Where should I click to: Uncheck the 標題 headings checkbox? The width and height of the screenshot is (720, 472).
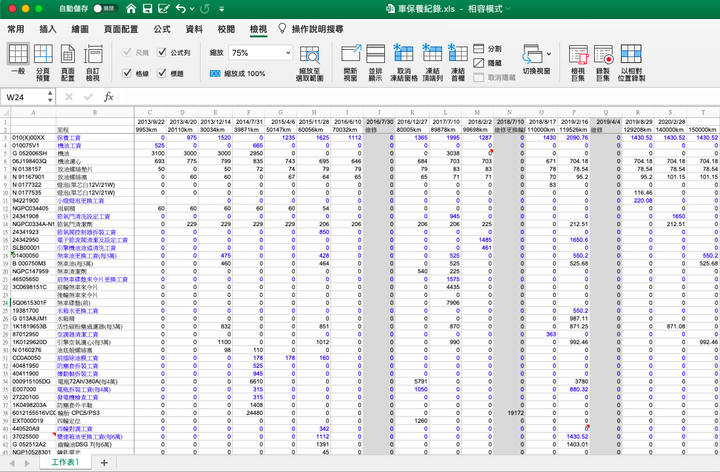(162, 73)
